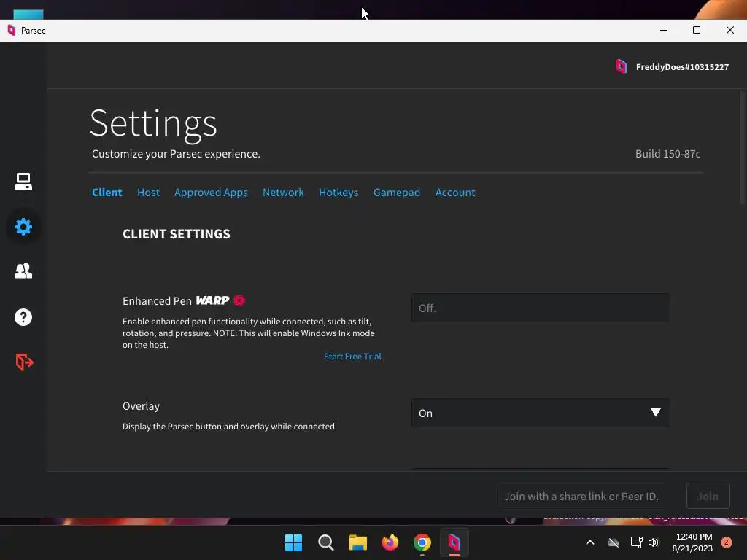This screenshot has width=747, height=560.
Task: Open Firefox from the taskbar
Action: click(x=390, y=542)
